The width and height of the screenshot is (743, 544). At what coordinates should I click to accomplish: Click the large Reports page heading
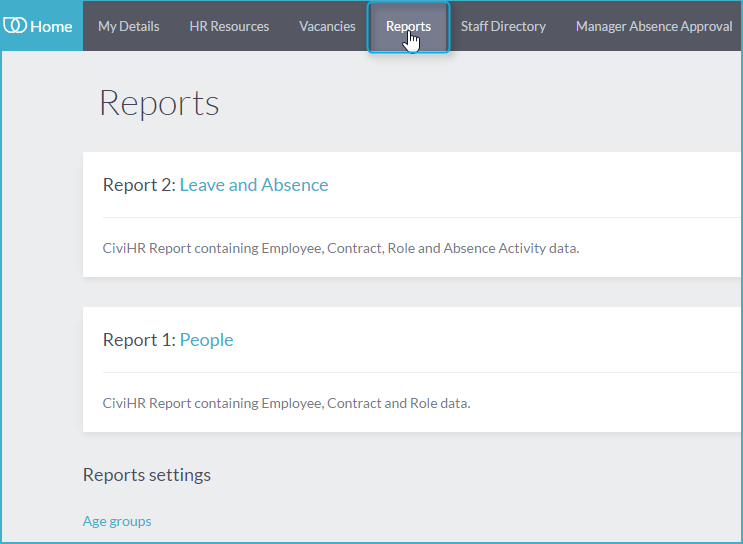click(159, 103)
